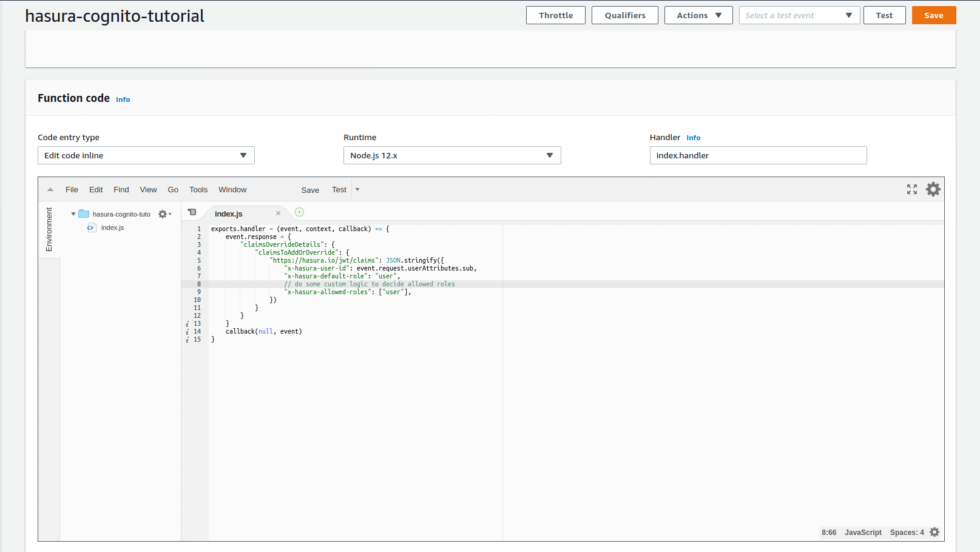Click the status bar gear icon

934,532
